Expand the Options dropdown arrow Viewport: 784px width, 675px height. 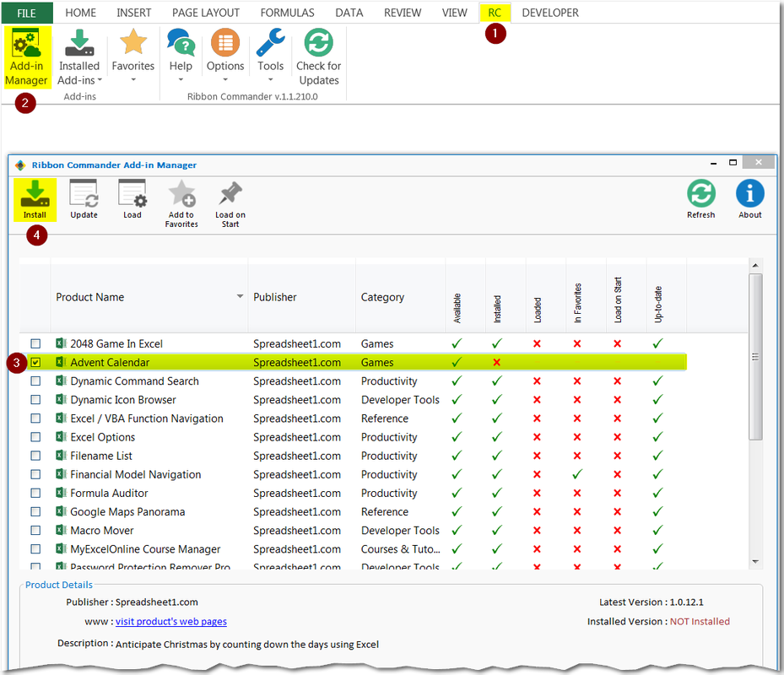225,80
